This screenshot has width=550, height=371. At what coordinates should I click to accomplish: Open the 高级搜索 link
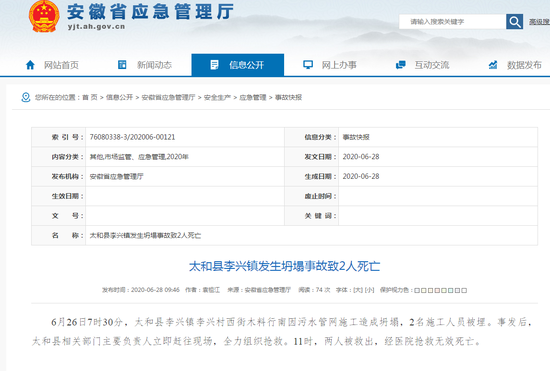(x=539, y=22)
